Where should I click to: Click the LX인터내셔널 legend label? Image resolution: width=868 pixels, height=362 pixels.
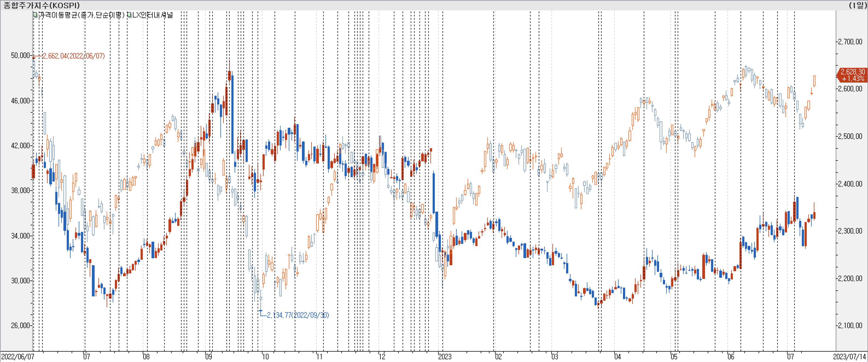[152, 15]
